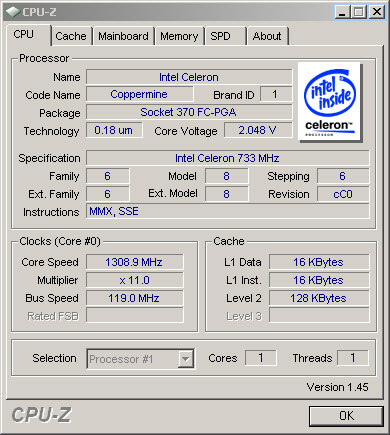Open the Mainboard tab
Screen dimensions: 390x435
coord(123,36)
